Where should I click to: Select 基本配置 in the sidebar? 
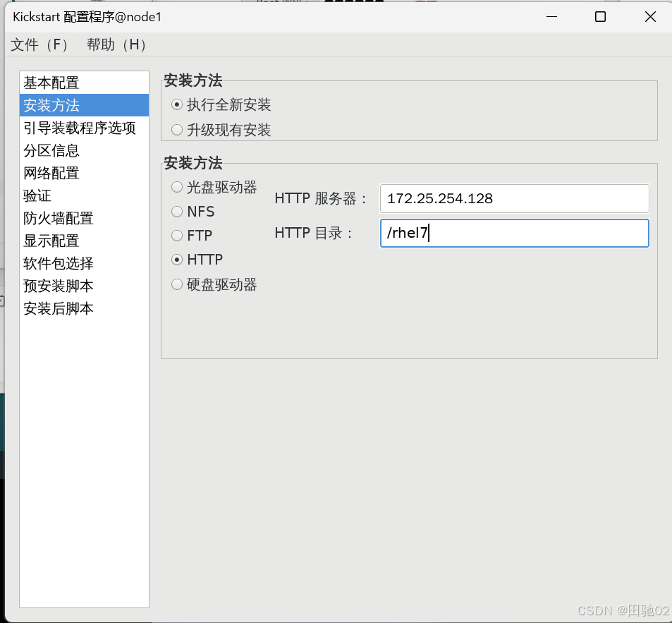tap(84, 83)
